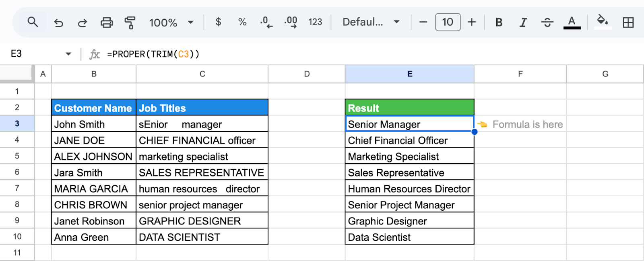This screenshot has height=261, width=644.
Task: Select column D header
Action: (x=307, y=74)
